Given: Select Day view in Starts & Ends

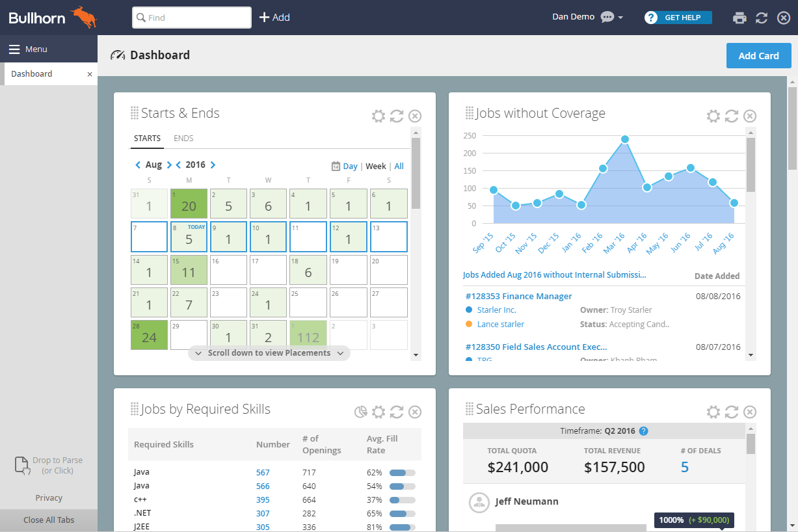Looking at the screenshot, I should (349, 166).
